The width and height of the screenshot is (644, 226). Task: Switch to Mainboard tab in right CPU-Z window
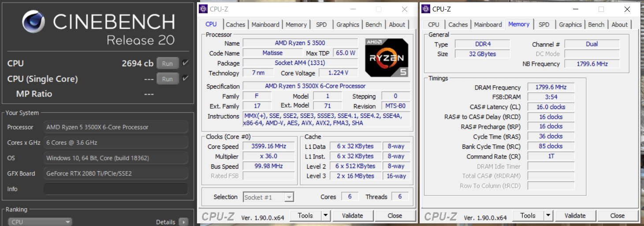click(x=488, y=25)
